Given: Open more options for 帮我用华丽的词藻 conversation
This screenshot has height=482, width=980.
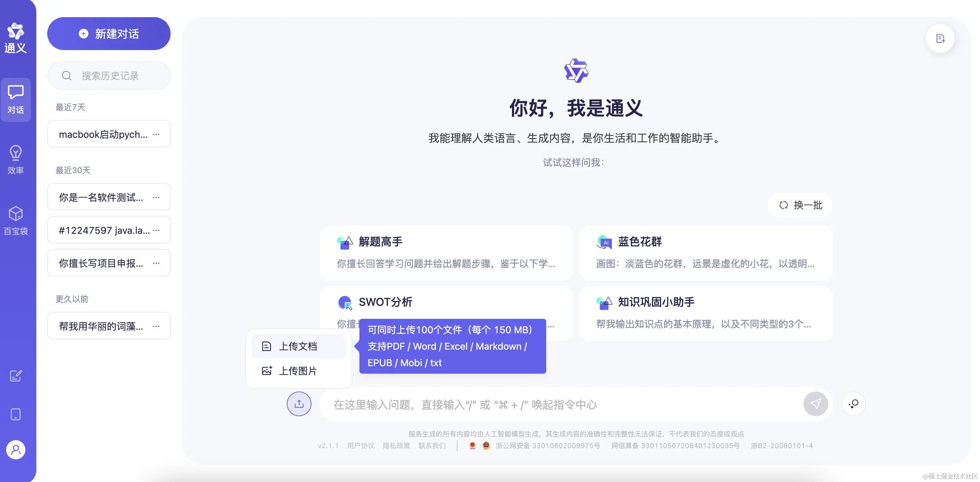Looking at the screenshot, I should pyautogui.click(x=156, y=326).
